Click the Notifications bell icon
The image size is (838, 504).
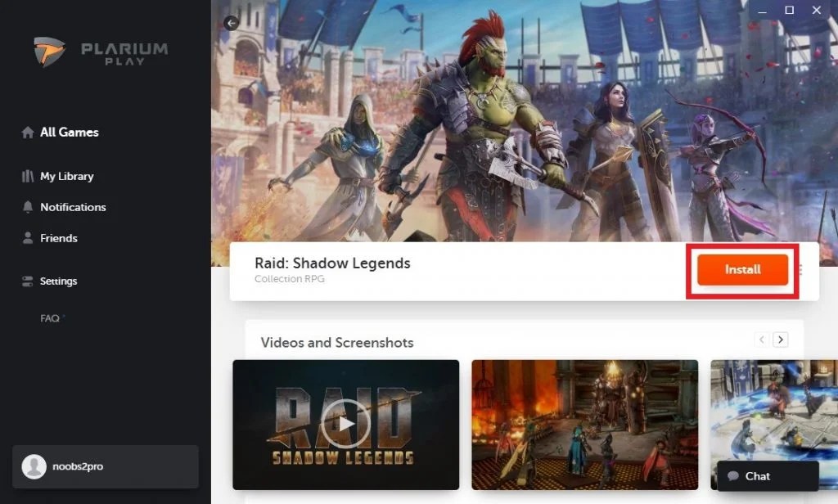[28, 207]
